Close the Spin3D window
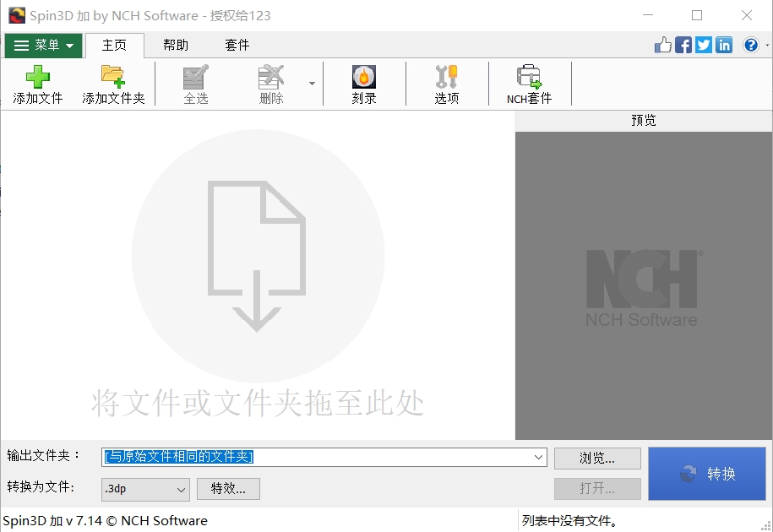 [x=746, y=15]
